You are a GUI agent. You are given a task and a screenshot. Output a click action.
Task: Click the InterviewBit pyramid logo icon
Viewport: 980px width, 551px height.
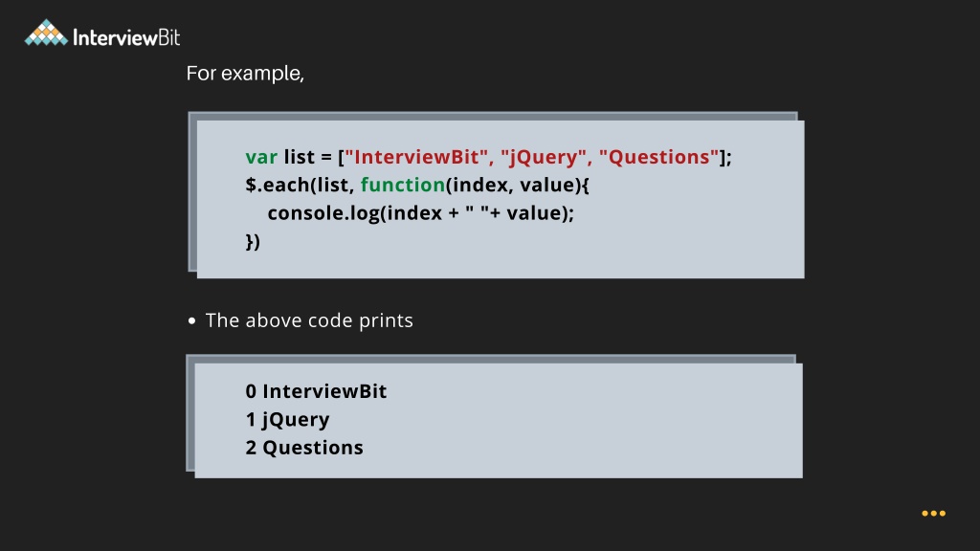coord(46,33)
